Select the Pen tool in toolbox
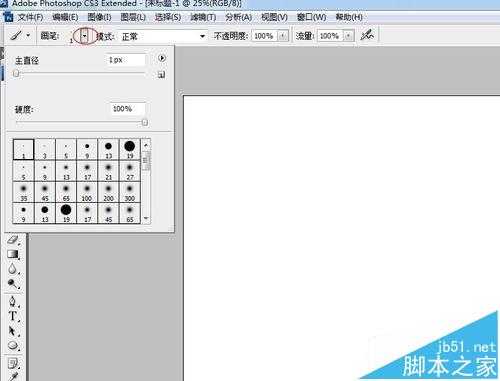Image resolution: width=500 pixels, height=381 pixels. 13,301
